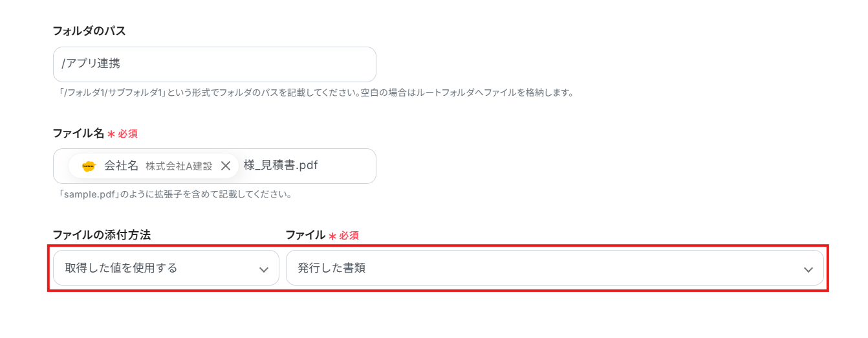Click the chevron arrow of 取得した値を使用する
Viewport: 868px width, 338px height.
pos(263,269)
